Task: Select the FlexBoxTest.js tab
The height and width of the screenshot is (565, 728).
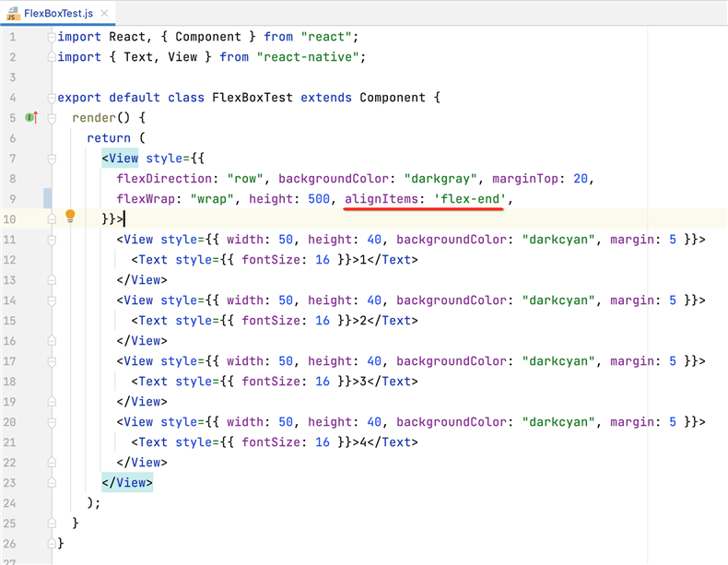Action: tap(58, 14)
